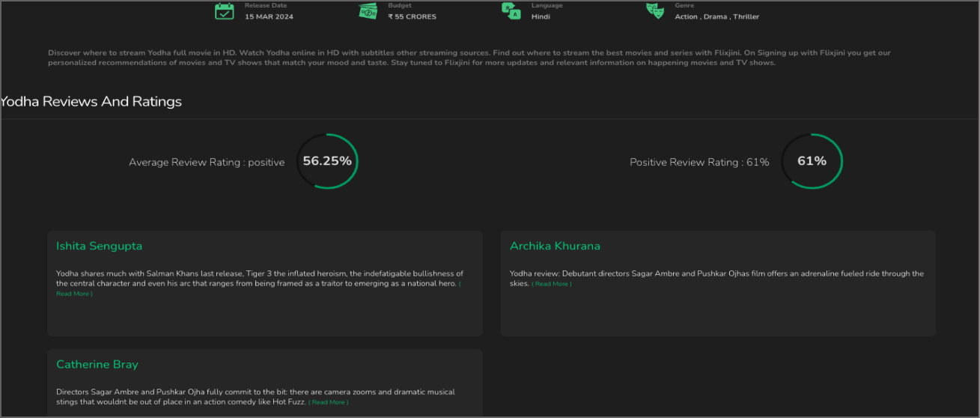
Task: Choose the Action genre tag
Action: pos(686,16)
